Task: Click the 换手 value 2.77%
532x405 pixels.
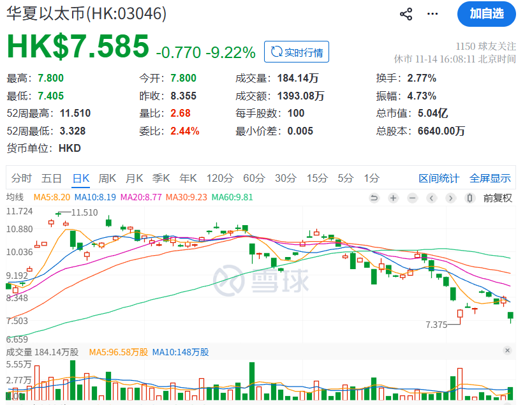Action: 422,78
